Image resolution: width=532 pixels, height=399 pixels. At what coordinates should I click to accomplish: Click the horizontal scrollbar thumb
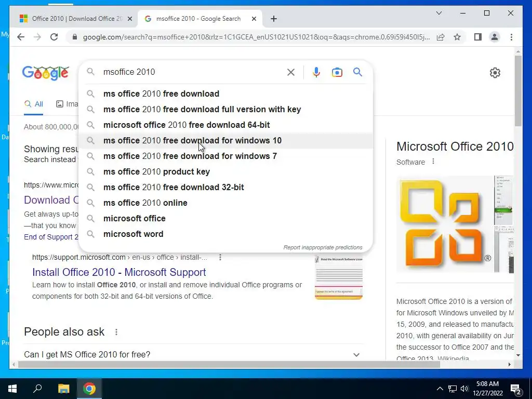pos(229,365)
